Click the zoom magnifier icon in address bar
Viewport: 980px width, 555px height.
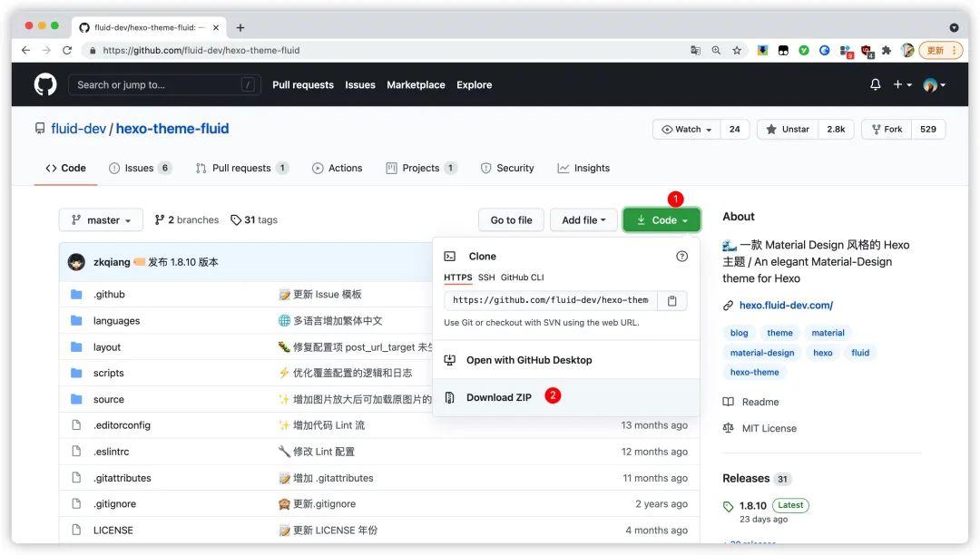point(716,51)
